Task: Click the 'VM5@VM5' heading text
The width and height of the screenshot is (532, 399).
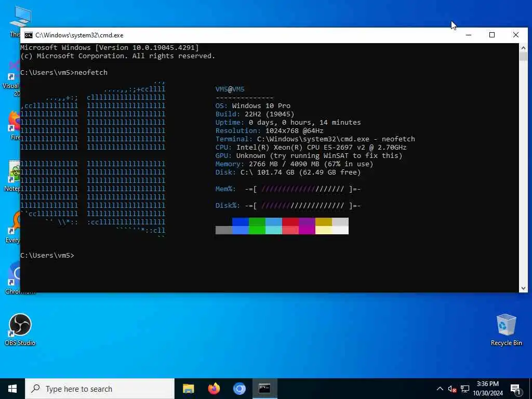Action: 230,89
